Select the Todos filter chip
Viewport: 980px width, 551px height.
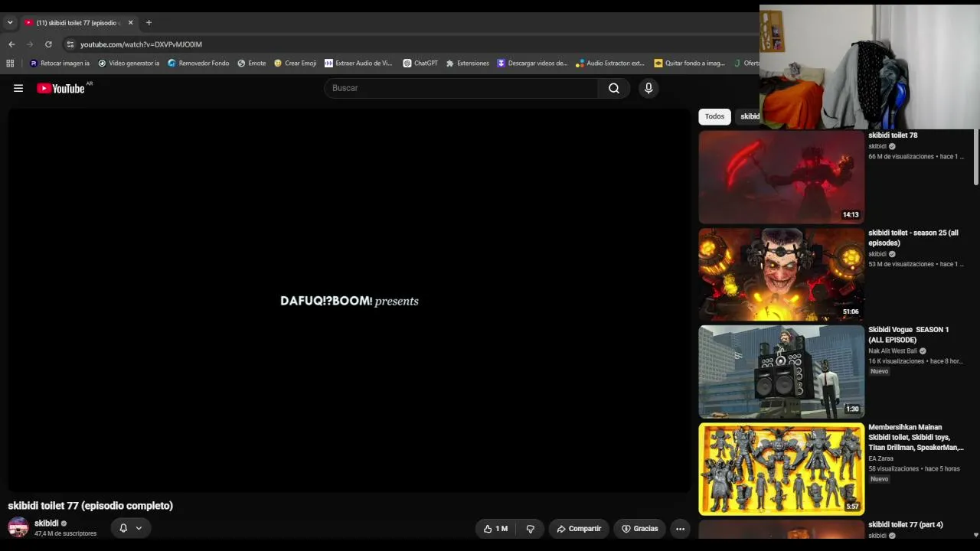pos(714,116)
